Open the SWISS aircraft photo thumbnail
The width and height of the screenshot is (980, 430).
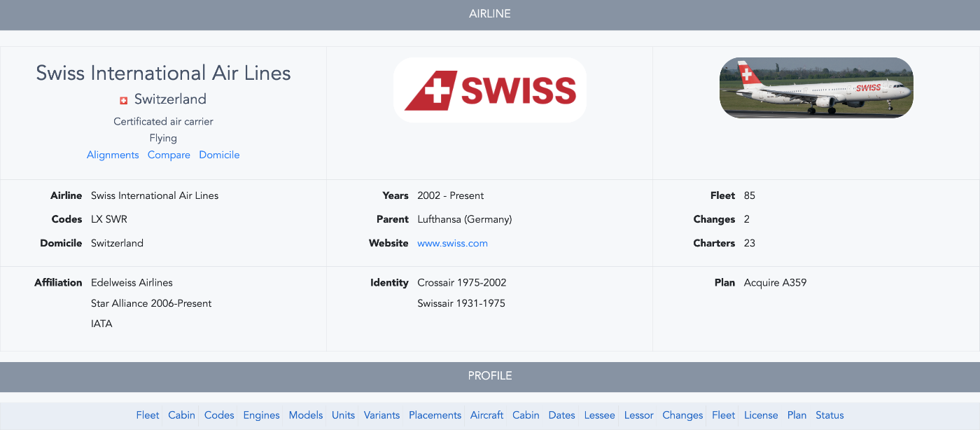tap(816, 88)
